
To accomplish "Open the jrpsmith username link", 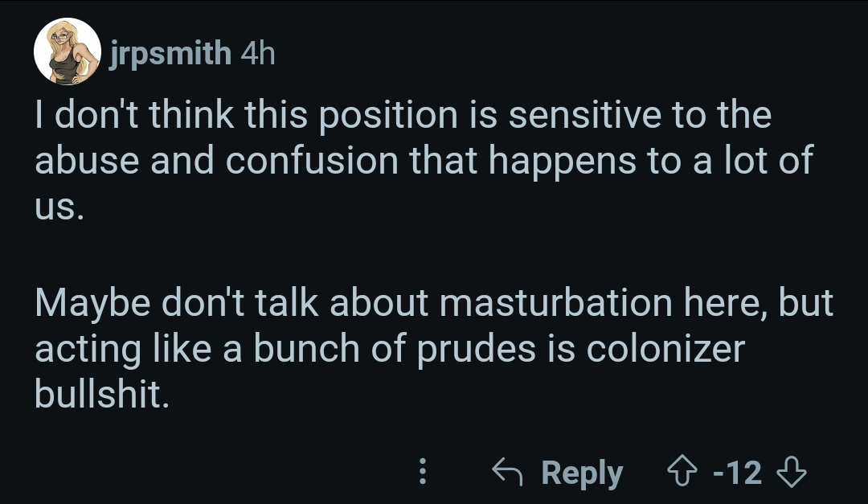I will pyautogui.click(x=170, y=54).
